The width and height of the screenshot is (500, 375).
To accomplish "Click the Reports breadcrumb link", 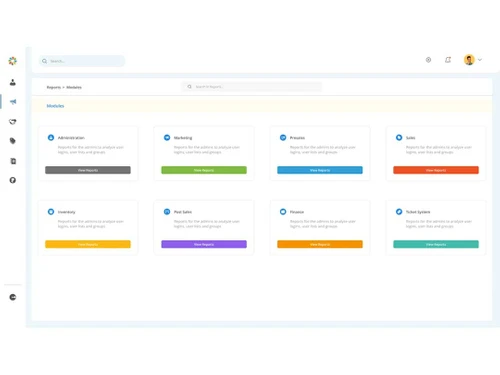I will coord(54,87).
